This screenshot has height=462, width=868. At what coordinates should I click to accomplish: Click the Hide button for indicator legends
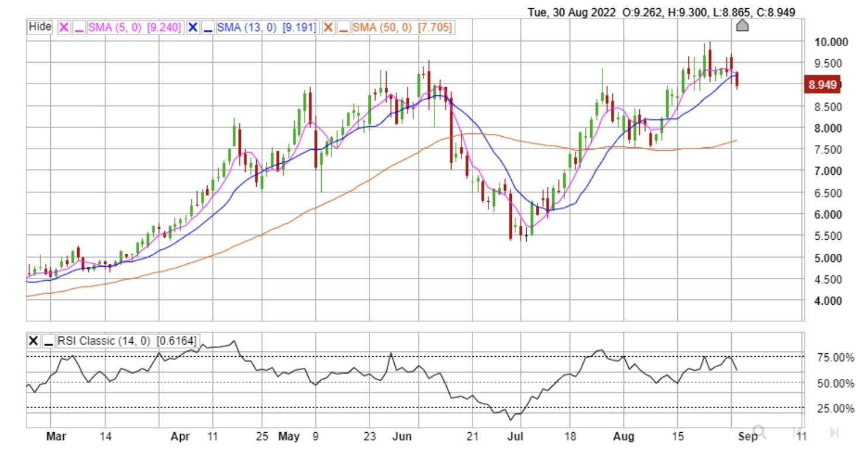click(x=40, y=27)
